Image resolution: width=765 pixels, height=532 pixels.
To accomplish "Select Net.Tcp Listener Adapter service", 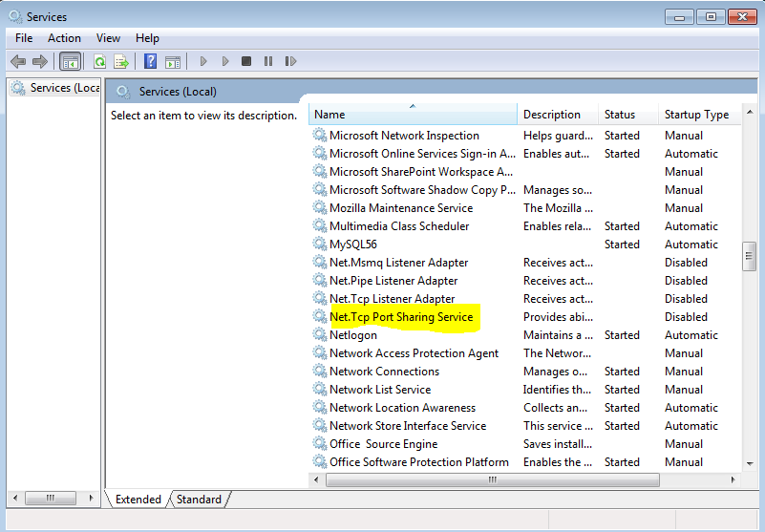I will click(x=393, y=299).
